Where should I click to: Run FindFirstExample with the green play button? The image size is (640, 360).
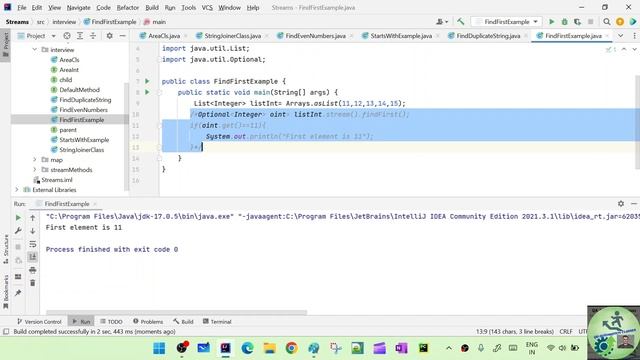click(551, 22)
